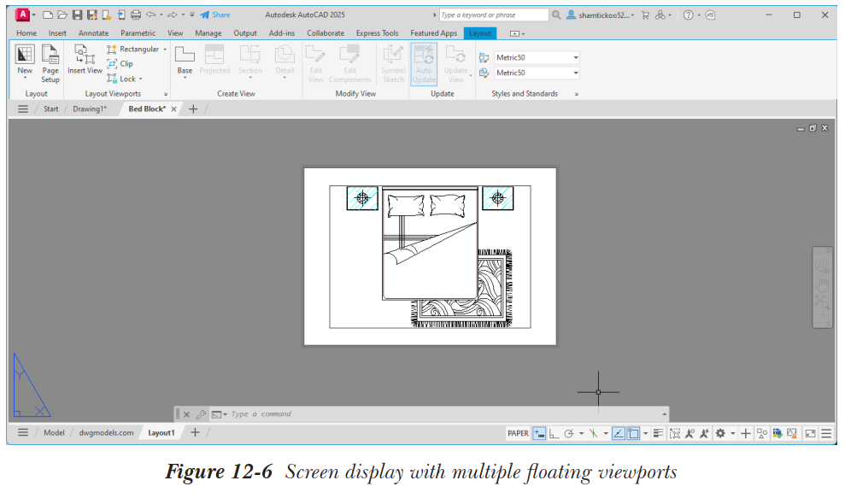Viewport: 845px width, 504px height.
Task: Save the drawing with the diskette icon
Action: point(77,15)
